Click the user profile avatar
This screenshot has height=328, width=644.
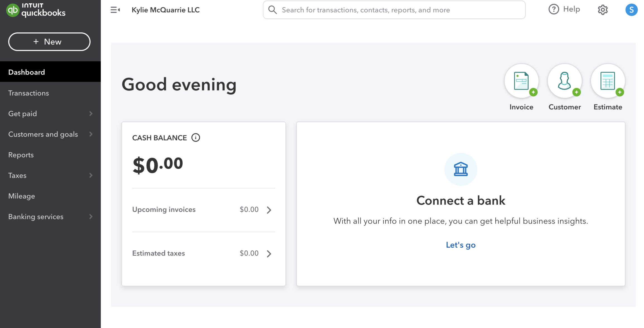pos(631,10)
